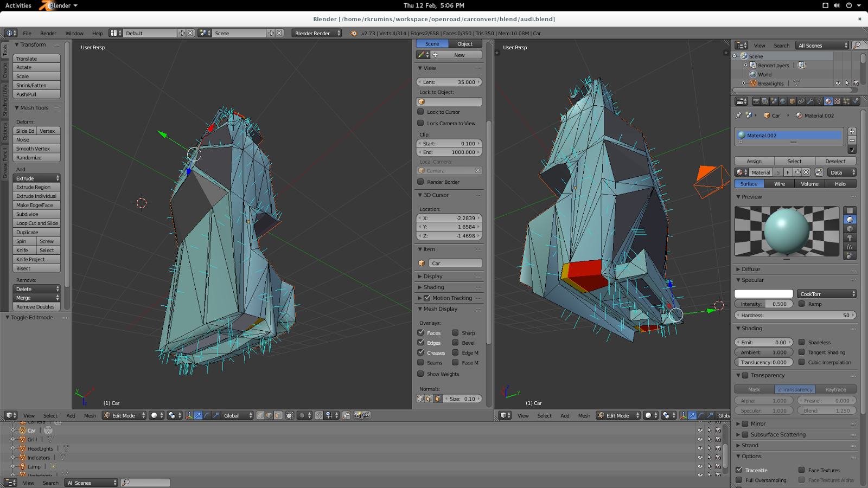Toggle proportional editing in left viewport header
The image size is (868, 488).
(302, 415)
